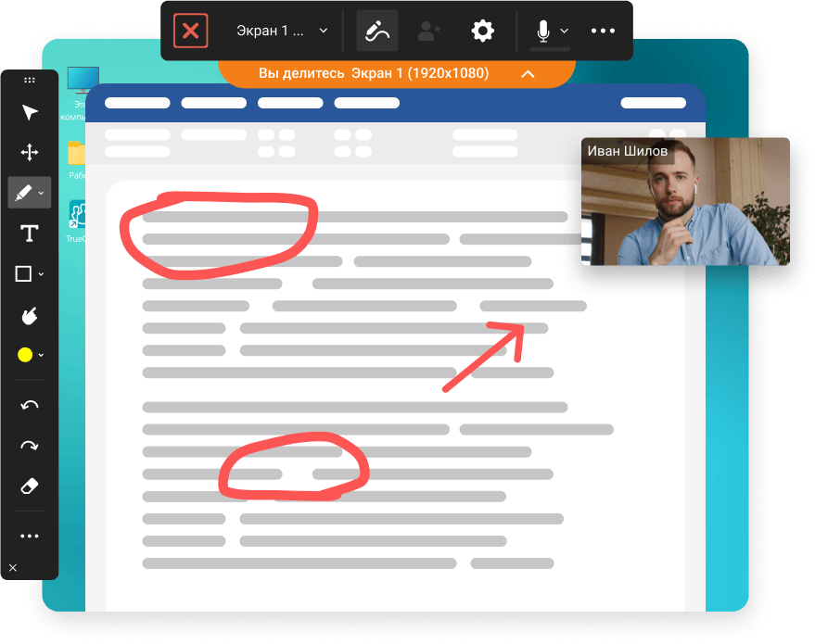Redo the last annotation
Image resolution: width=815 pixels, height=644 pixels.
[x=30, y=446]
